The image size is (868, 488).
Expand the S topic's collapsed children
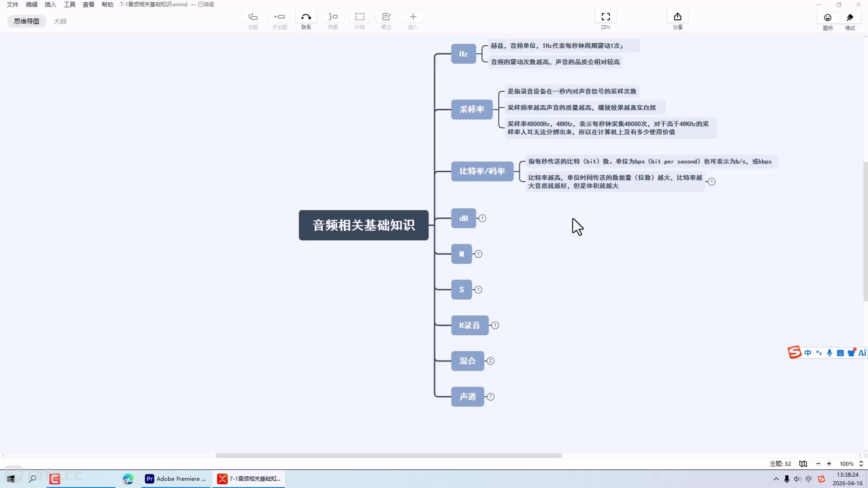click(x=478, y=290)
